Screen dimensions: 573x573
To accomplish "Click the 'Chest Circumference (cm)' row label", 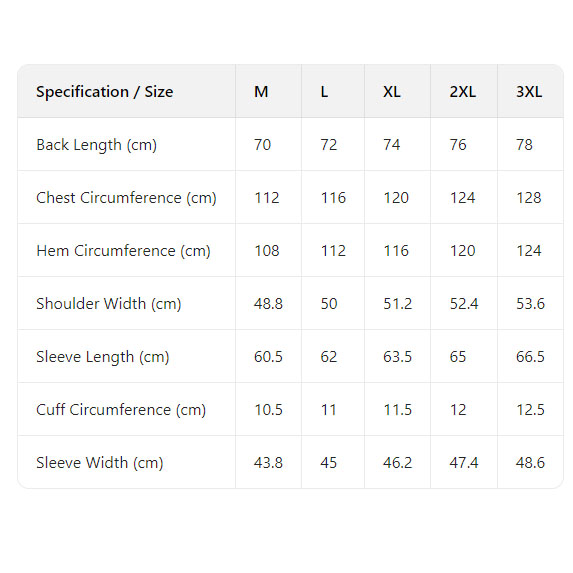I will (x=126, y=198).
